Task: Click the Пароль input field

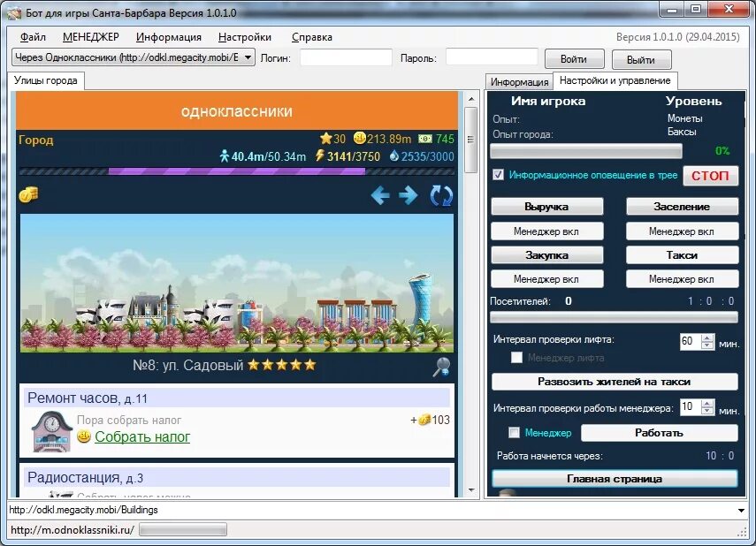Action: click(492, 57)
